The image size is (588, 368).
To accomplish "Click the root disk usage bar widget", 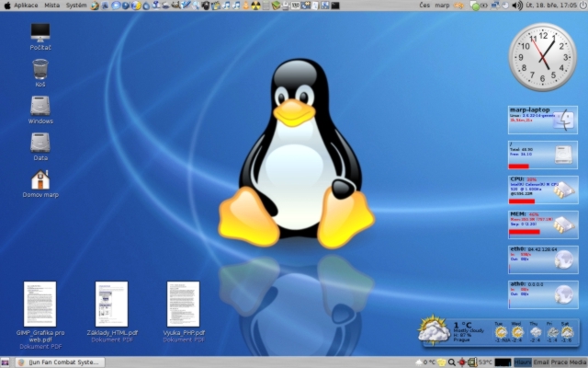I will click(x=543, y=155).
